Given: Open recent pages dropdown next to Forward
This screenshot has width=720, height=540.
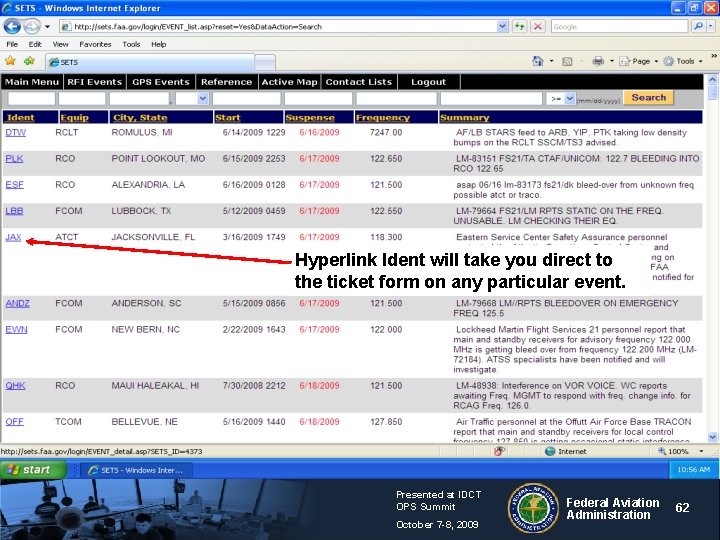Looking at the screenshot, I should (47, 27).
